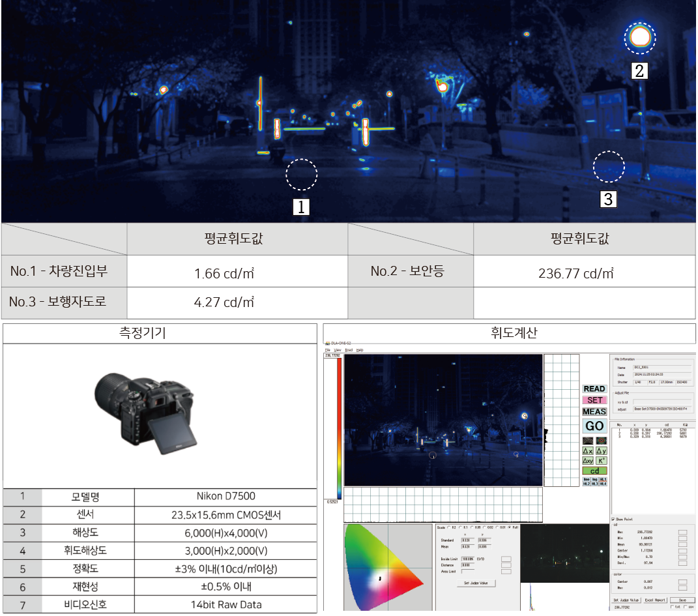Click the luminance map image in DLA-ONE-S2
698x616 pixels.
coord(443,420)
